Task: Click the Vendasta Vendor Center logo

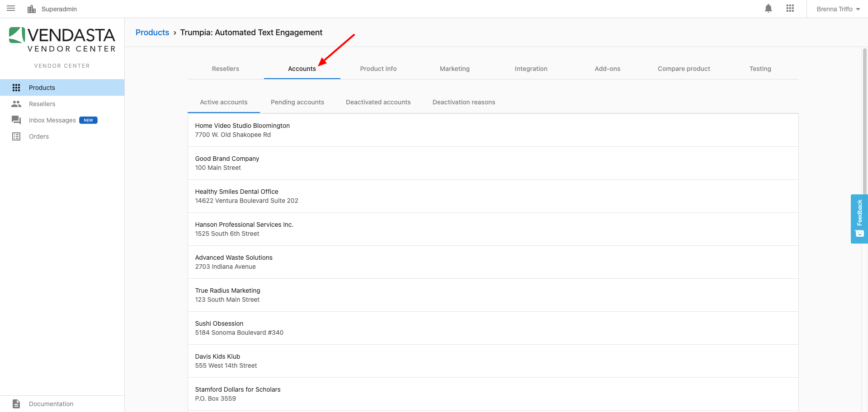Action: coord(62,40)
